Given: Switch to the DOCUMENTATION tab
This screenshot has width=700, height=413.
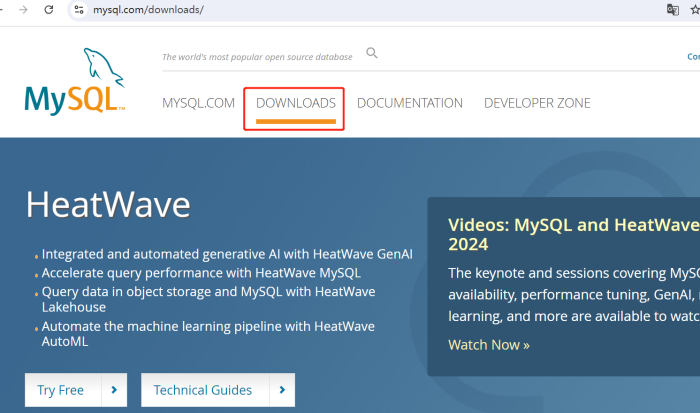Looking at the screenshot, I should pos(409,103).
